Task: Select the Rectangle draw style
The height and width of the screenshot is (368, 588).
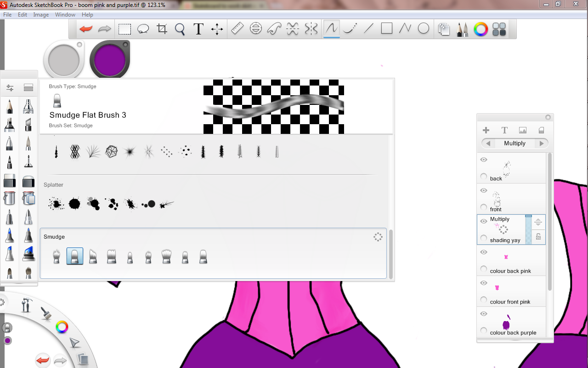Action: click(x=387, y=29)
